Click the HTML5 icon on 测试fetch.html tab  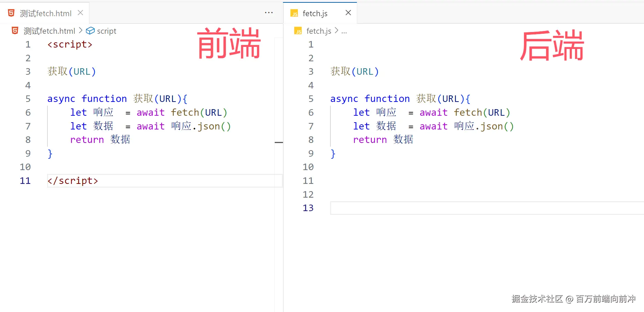[11, 13]
